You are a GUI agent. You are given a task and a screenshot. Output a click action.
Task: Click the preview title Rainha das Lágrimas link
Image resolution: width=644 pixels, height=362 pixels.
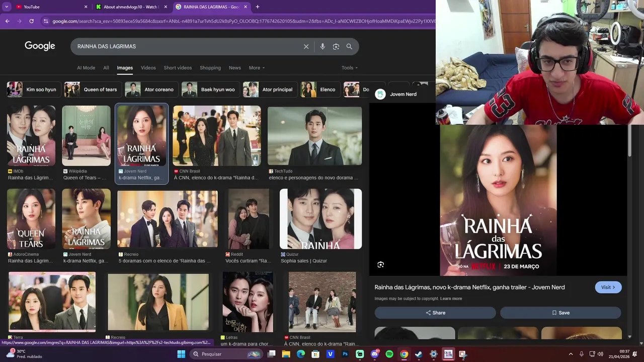click(x=469, y=287)
